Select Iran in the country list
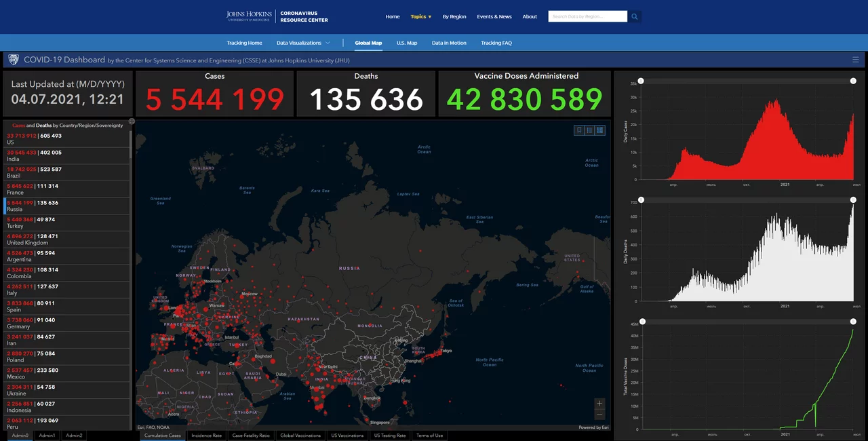Viewport: 868px width, 441px height. (x=66, y=340)
